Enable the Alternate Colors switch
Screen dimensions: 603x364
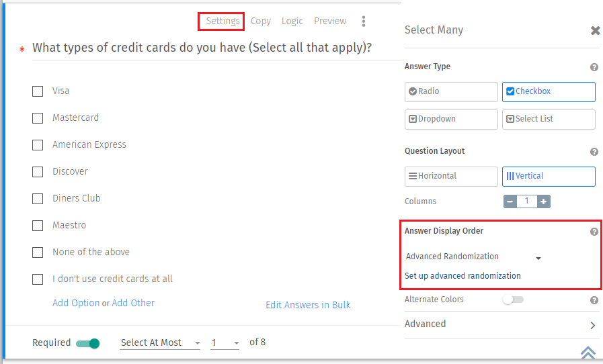[513, 300]
